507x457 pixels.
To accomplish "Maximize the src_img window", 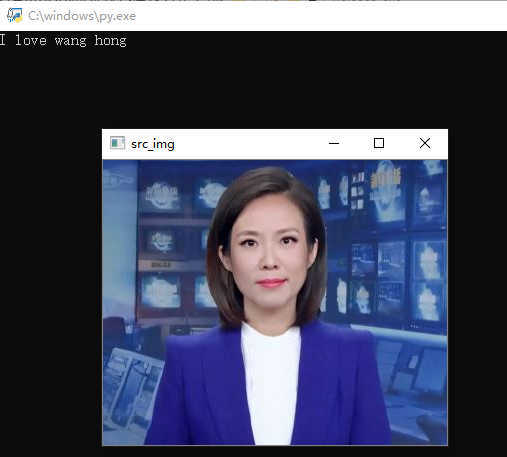I will pos(379,144).
